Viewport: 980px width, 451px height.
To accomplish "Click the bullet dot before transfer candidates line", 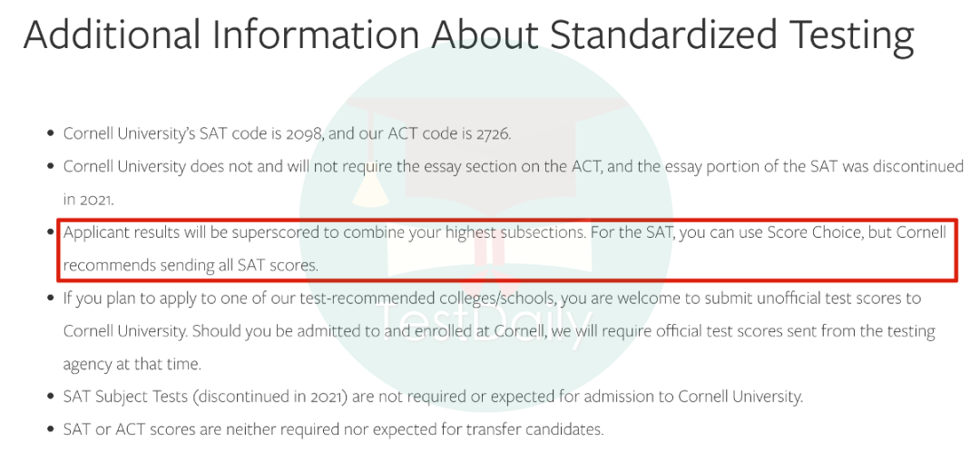I will tap(51, 430).
